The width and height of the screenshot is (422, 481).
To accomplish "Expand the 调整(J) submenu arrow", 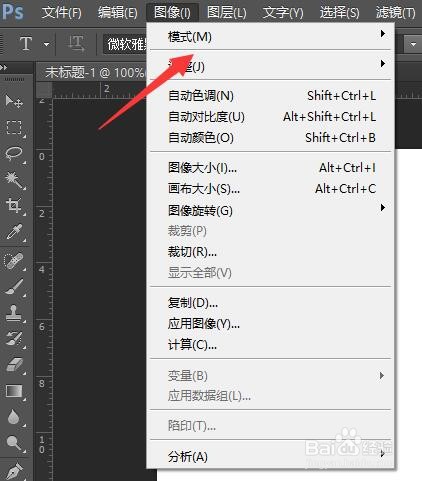I will coord(383,63).
